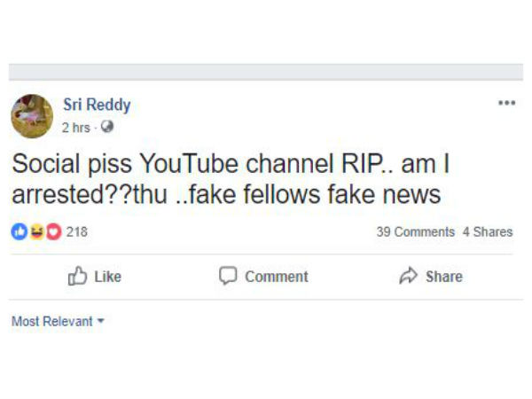
Task: Click the arrow beside Most Relevant
Action: [100, 321]
